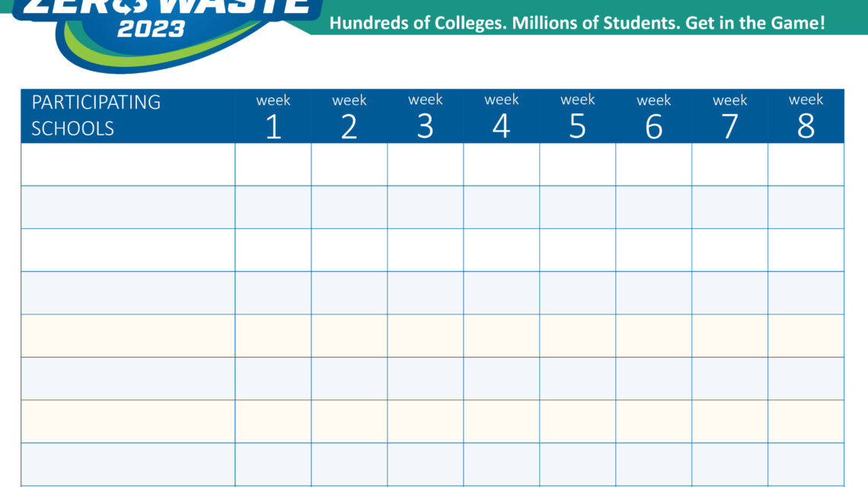Select the week 2 column header

pyautogui.click(x=349, y=116)
